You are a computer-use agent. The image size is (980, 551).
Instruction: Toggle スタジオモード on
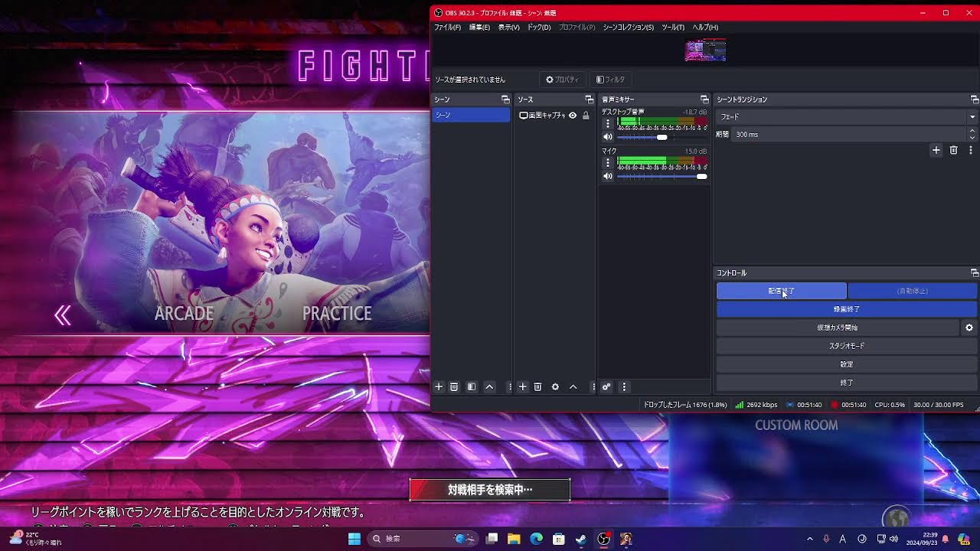pyautogui.click(x=847, y=346)
